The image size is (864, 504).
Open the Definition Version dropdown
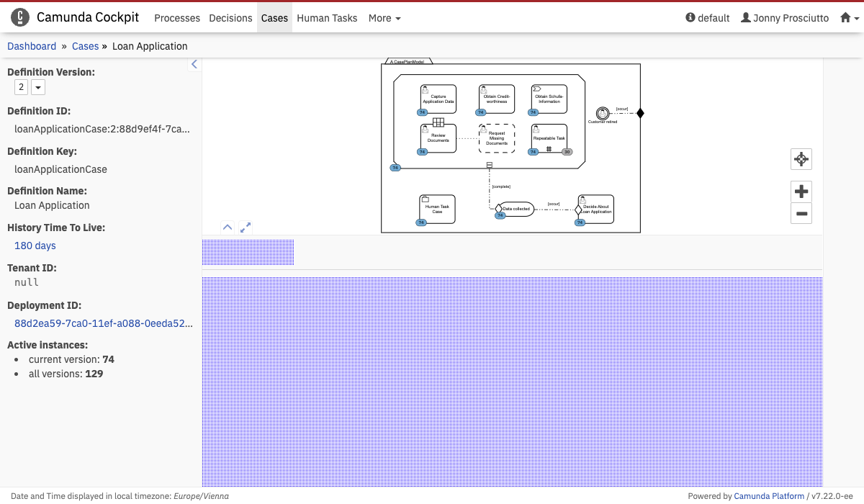pyautogui.click(x=38, y=87)
